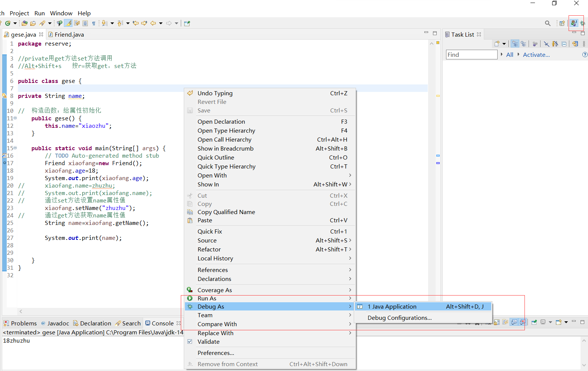Viewport: 588px width, 371px height.
Task: Toggle Mark Occurrences highlighter icon
Action: click(x=68, y=23)
